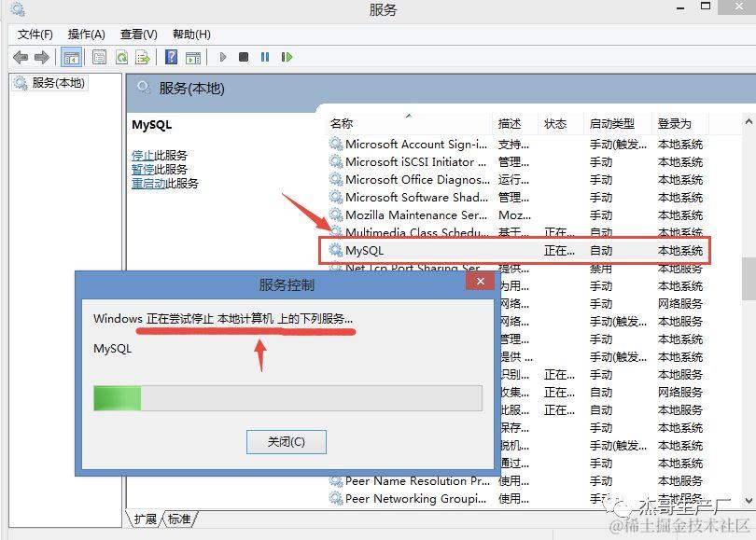This screenshot has width=756, height=540.
Task: Minimize the Services window
Action: pos(680,7)
